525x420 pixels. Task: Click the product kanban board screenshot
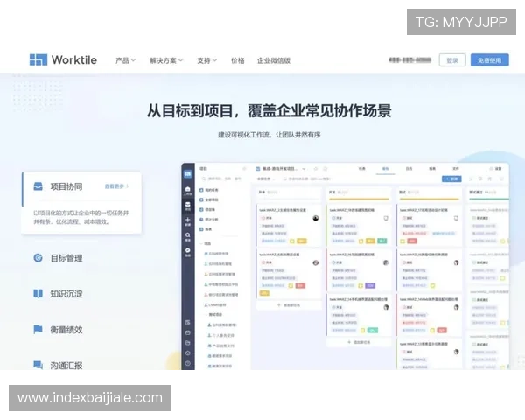coord(346,266)
